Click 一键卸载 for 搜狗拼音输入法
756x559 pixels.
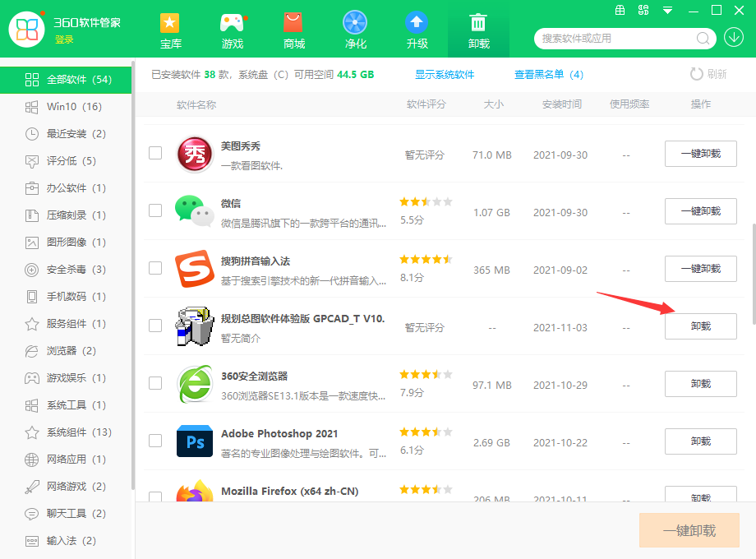point(701,269)
